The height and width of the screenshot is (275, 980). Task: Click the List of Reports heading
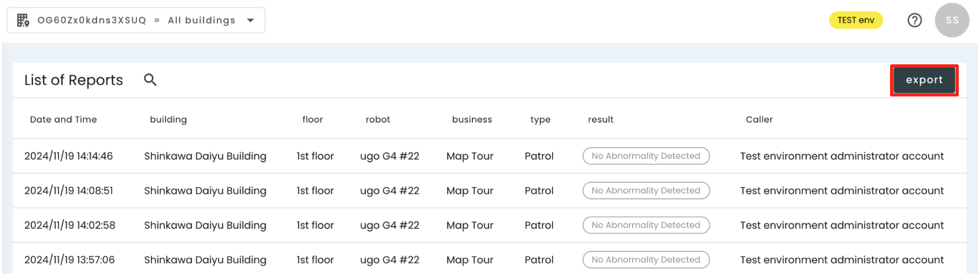pos(74,80)
